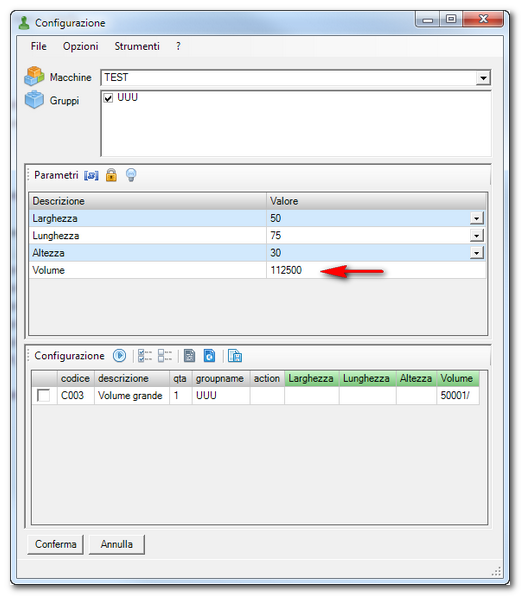Image resolution: width=521 pixels, height=596 pixels.
Task: Click the light bulb icon beside Parametri
Action: click(x=131, y=175)
